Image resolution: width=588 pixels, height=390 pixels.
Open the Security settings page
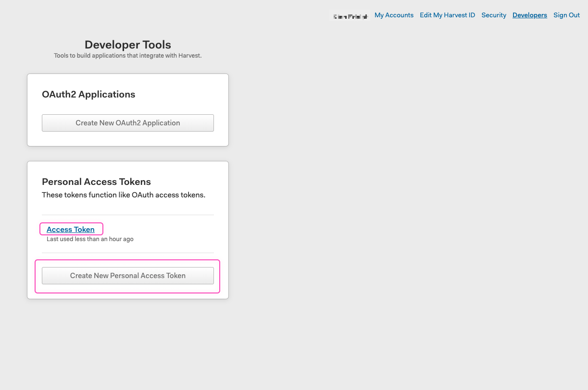[494, 15]
